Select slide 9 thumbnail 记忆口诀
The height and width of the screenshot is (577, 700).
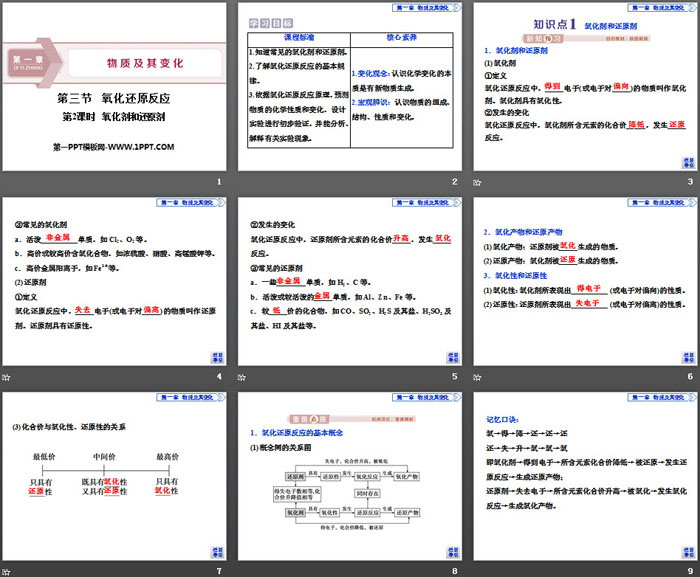pyautogui.click(x=585, y=477)
